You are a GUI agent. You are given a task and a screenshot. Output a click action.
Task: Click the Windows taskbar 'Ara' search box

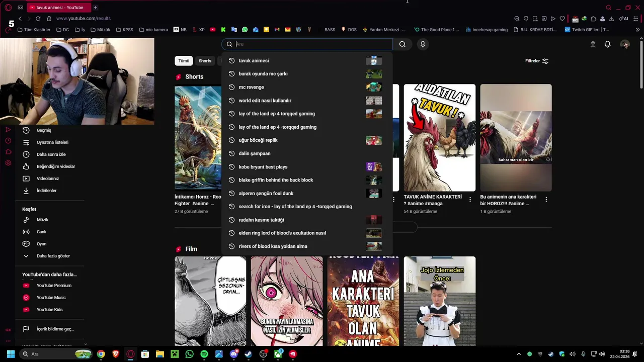pos(56,354)
